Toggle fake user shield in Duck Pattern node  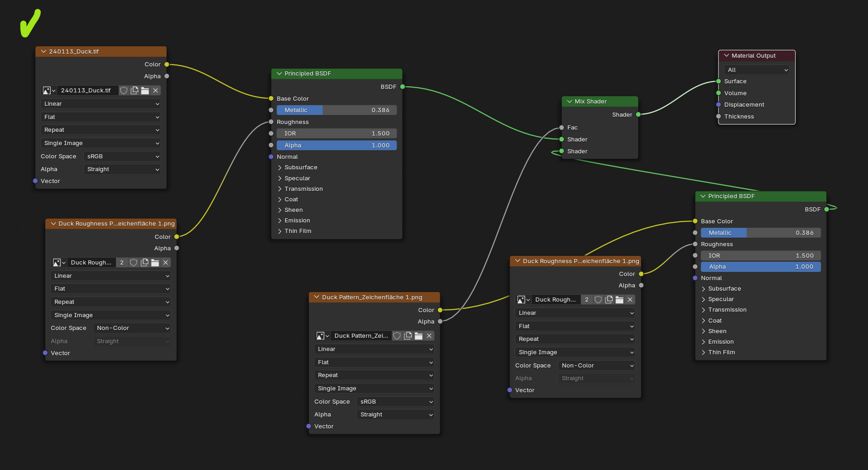tap(397, 336)
